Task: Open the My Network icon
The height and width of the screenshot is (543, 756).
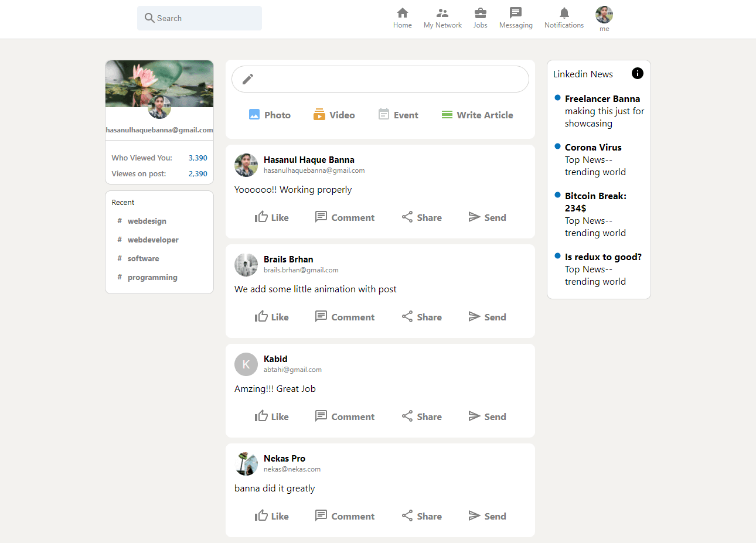Action: pyautogui.click(x=442, y=13)
